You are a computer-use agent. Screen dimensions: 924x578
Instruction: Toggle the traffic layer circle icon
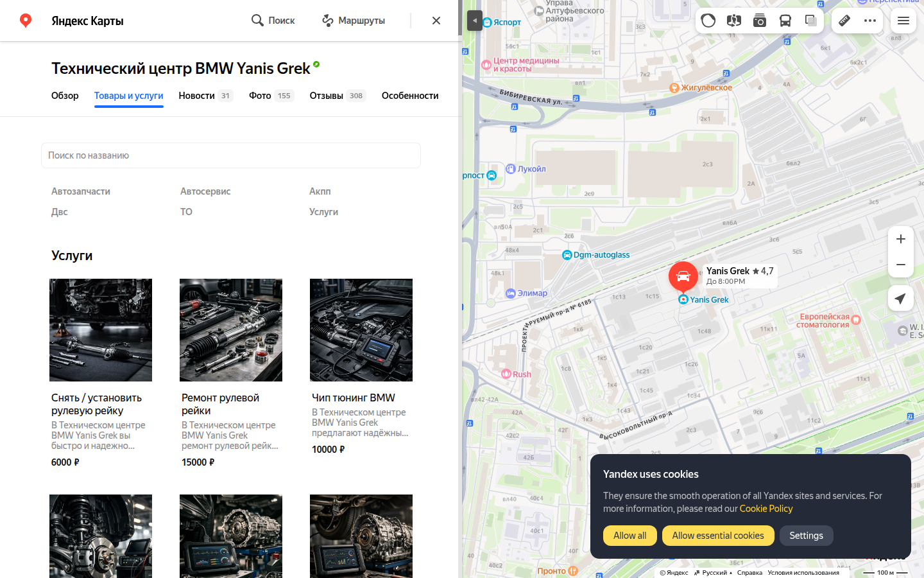tap(708, 21)
